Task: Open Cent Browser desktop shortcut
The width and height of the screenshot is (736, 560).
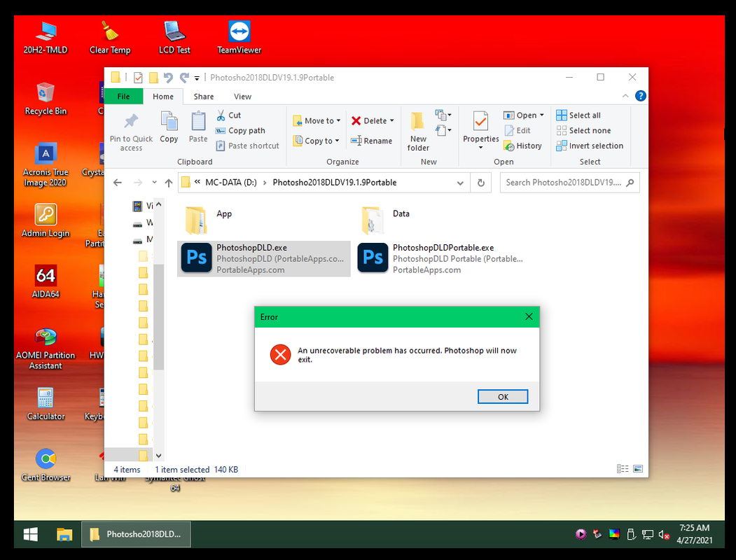Action: pos(46,465)
